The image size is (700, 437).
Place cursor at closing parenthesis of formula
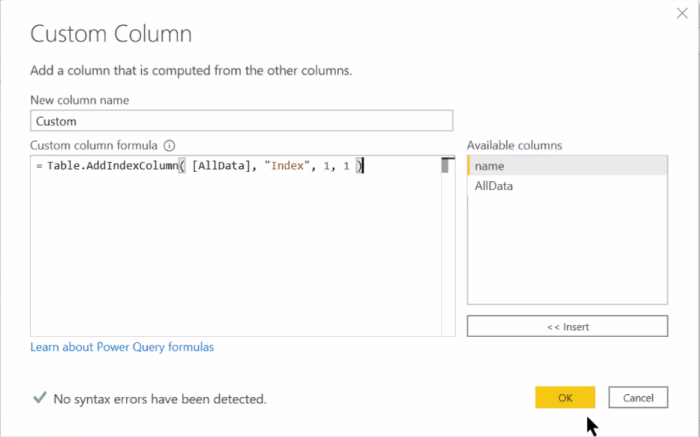coord(360,166)
